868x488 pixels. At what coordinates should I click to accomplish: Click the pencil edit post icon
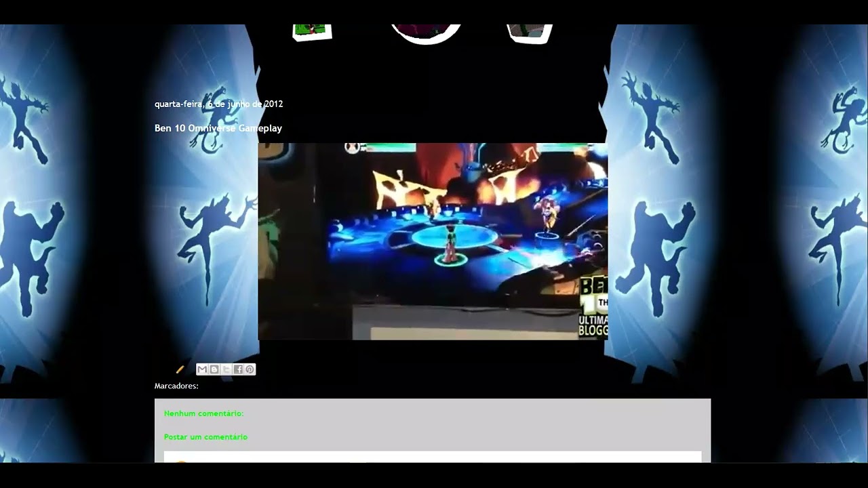[x=180, y=369]
